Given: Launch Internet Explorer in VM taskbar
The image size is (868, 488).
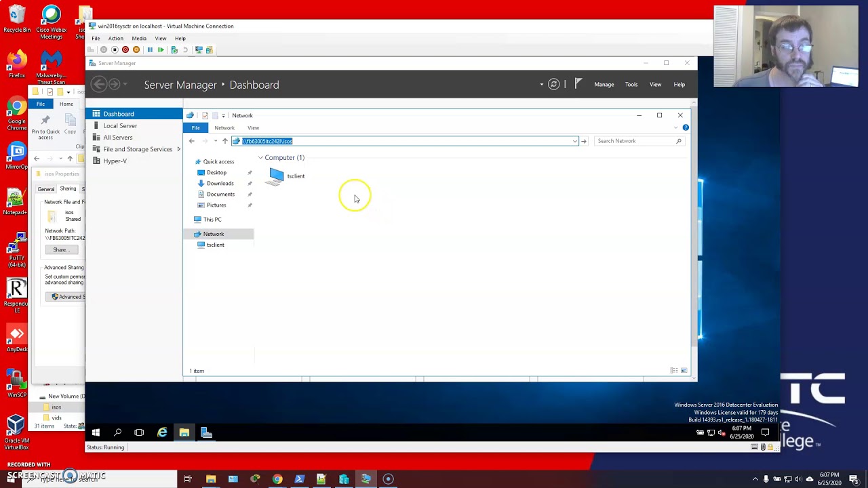Looking at the screenshot, I should [162, 432].
